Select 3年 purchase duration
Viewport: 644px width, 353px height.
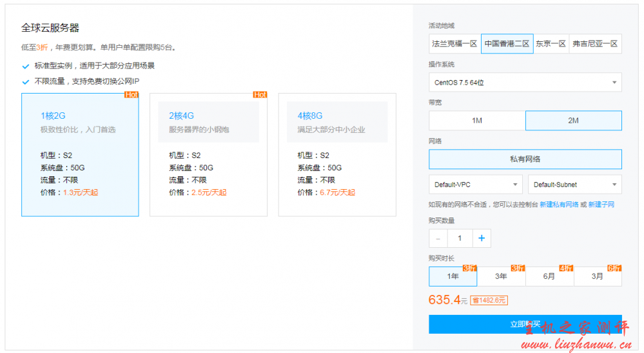pos(502,276)
